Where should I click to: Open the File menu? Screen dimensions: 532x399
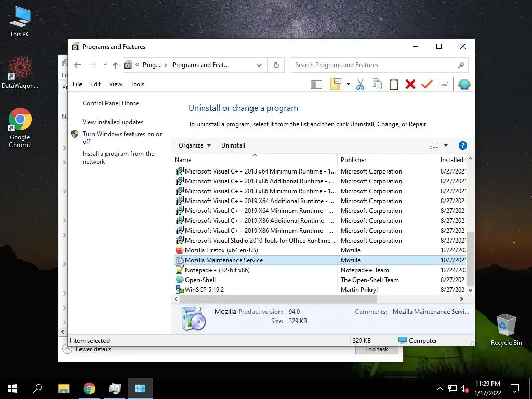pyautogui.click(x=77, y=84)
